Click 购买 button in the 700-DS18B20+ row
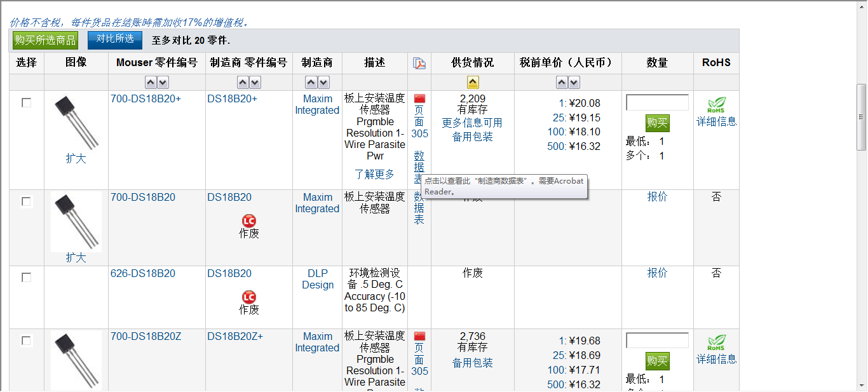The width and height of the screenshot is (868, 392). pos(658,123)
